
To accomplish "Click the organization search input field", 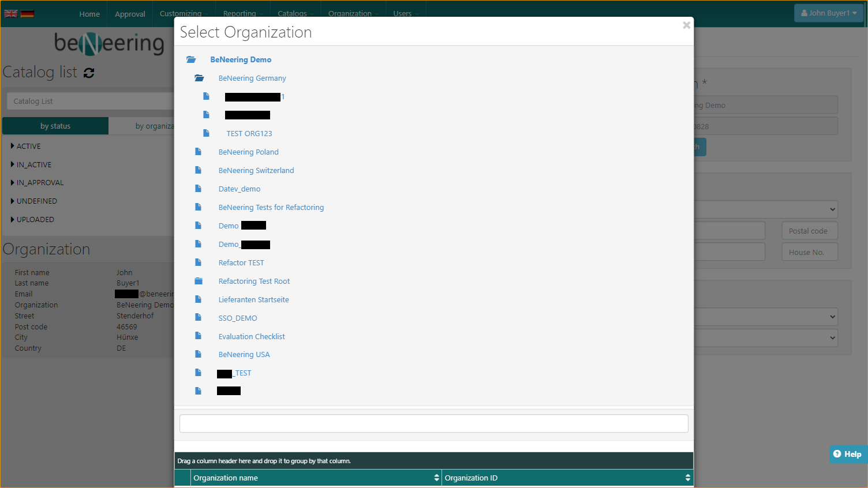I will point(433,423).
